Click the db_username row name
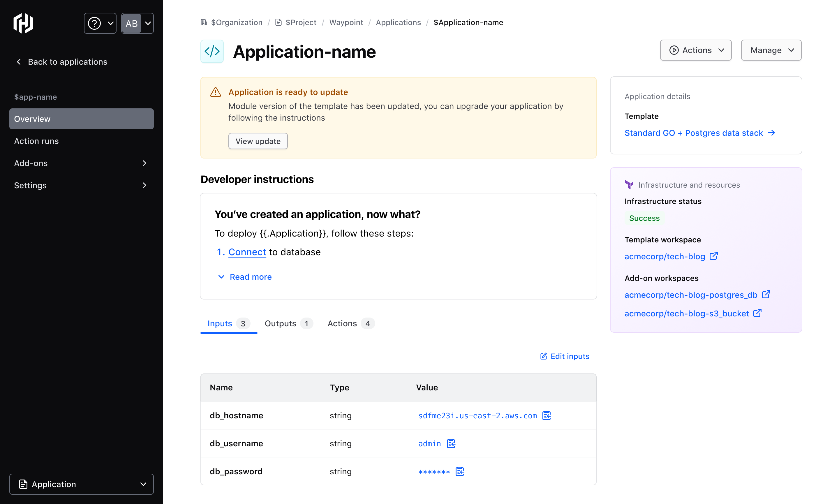839x504 pixels. [x=236, y=443]
